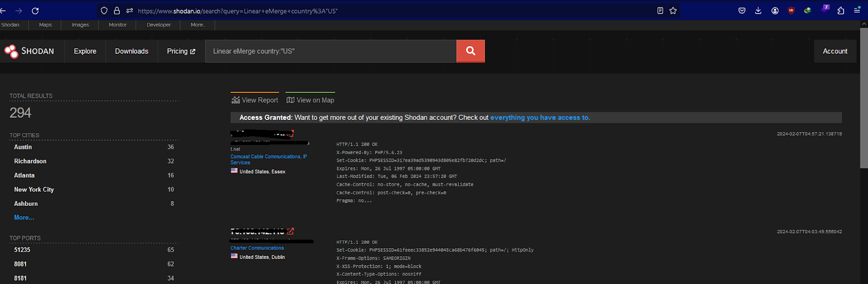
Task: Click the browser forward arrow
Action: 19,11
